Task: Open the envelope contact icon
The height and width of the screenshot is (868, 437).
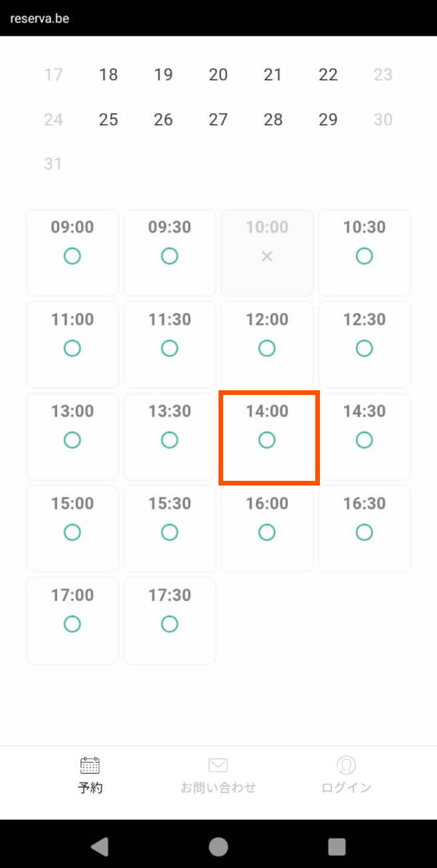Action: 218,765
